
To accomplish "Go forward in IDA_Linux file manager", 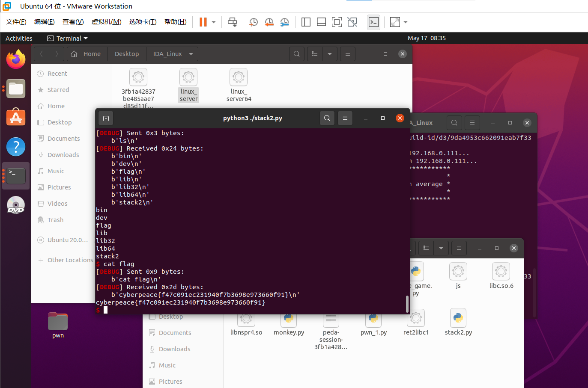I will [57, 54].
